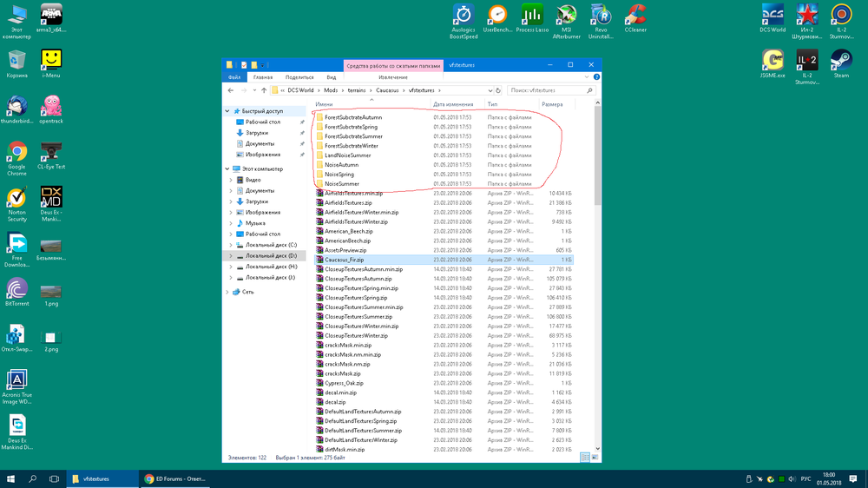The height and width of the screenshot is (488, 868).
Task: Launch CCleaner from the desktop
Action: point(635,16)
